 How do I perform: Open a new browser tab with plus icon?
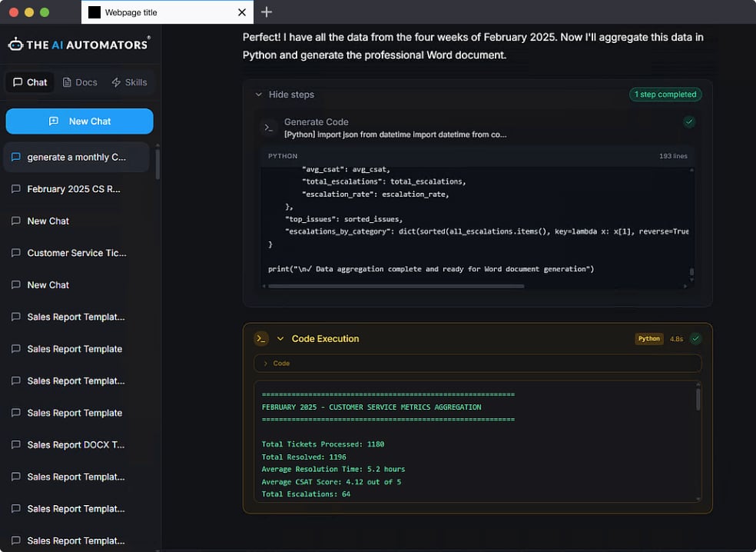point(267,12)
